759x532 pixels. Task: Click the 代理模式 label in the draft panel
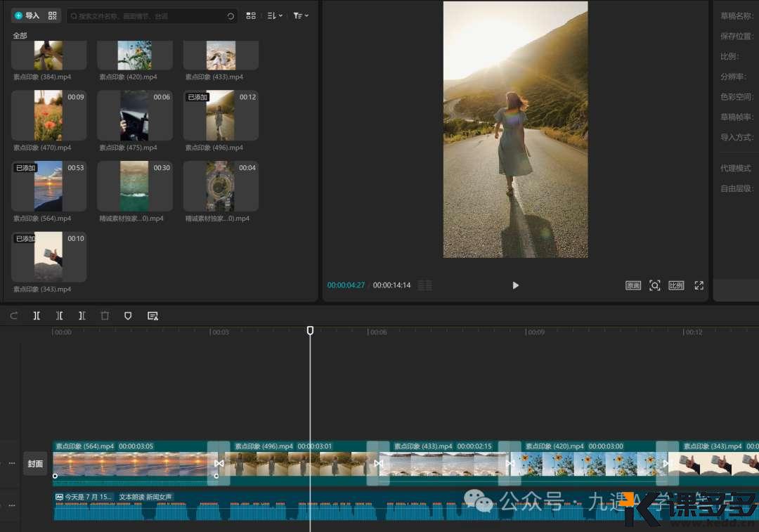click(x=736, y=168)
